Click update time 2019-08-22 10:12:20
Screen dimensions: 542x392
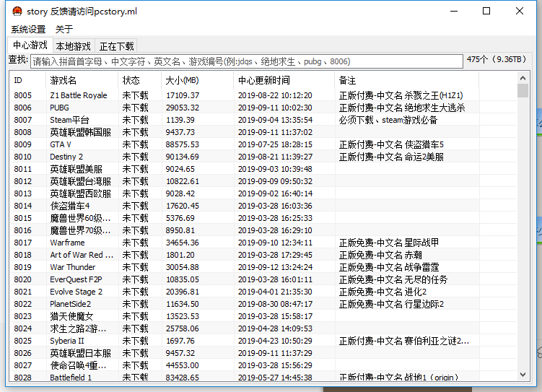(275, 95)
